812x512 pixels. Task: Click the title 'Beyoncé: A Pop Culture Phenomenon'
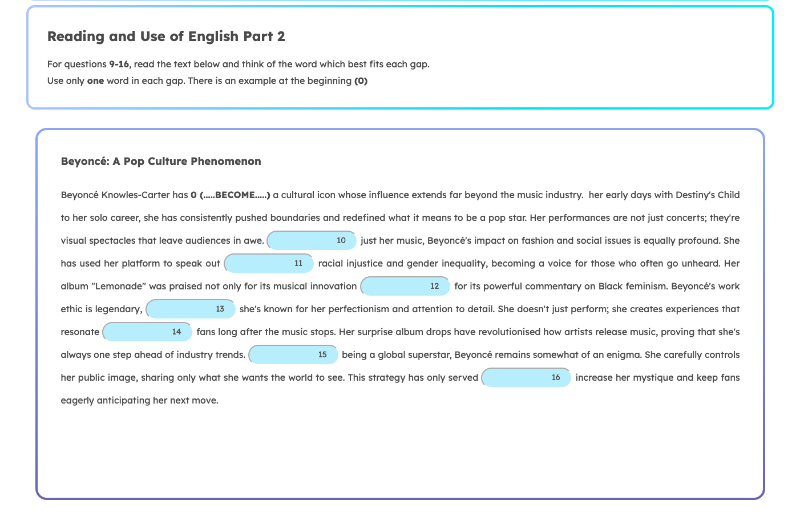(x=161, y=162)
